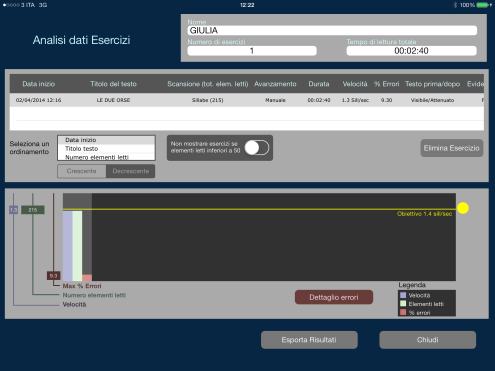Click the % errori legend color square
Screen dimensions: 495x371
pos(403,312)
